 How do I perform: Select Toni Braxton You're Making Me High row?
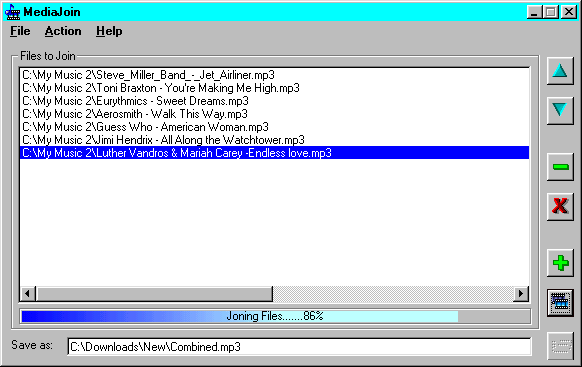click(274, 88)
